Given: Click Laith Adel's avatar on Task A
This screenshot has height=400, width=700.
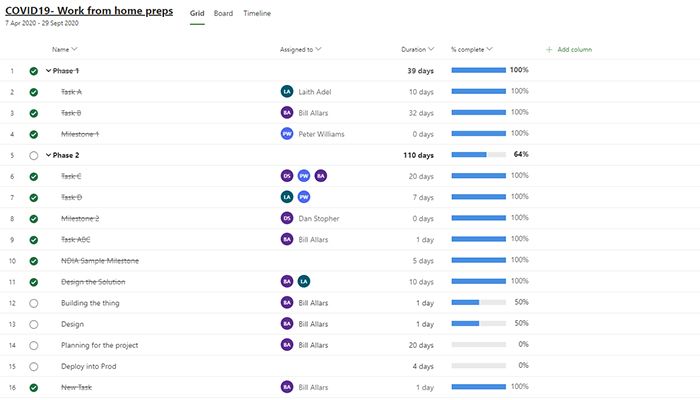Looking at the screenshot, I should pyautogui.click(x=288, y=92).
